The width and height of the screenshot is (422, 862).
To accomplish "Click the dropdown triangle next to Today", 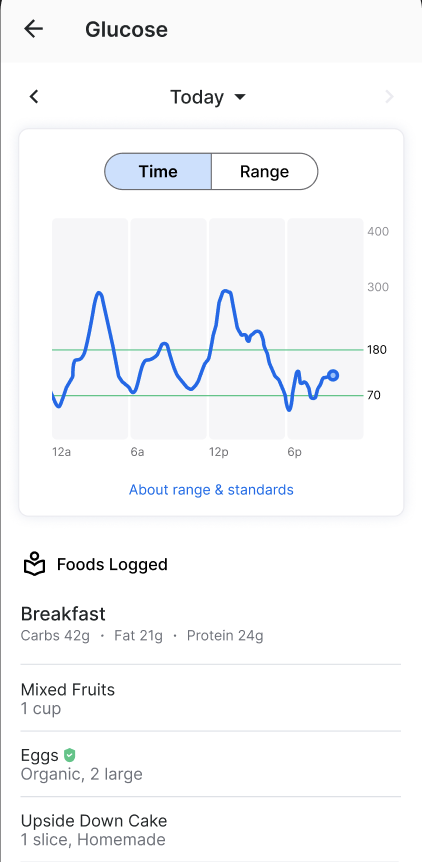I will pos(240,97).
